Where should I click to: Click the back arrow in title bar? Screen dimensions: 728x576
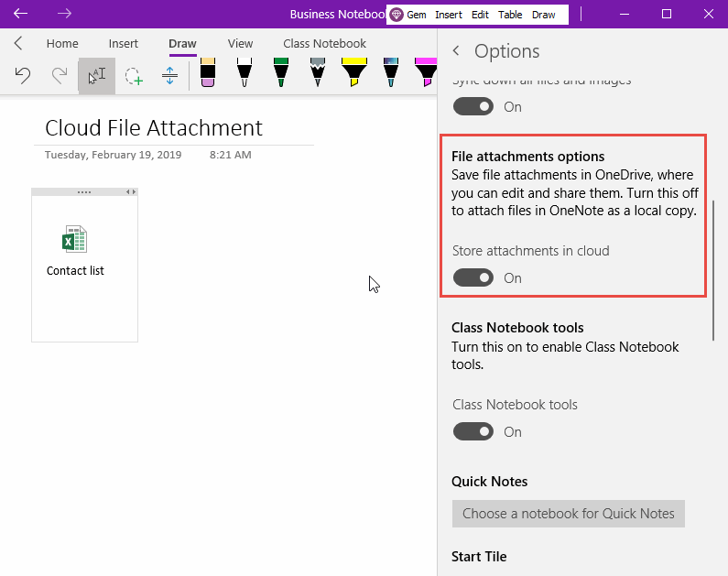pyautogui.click(x=20, y=14)
